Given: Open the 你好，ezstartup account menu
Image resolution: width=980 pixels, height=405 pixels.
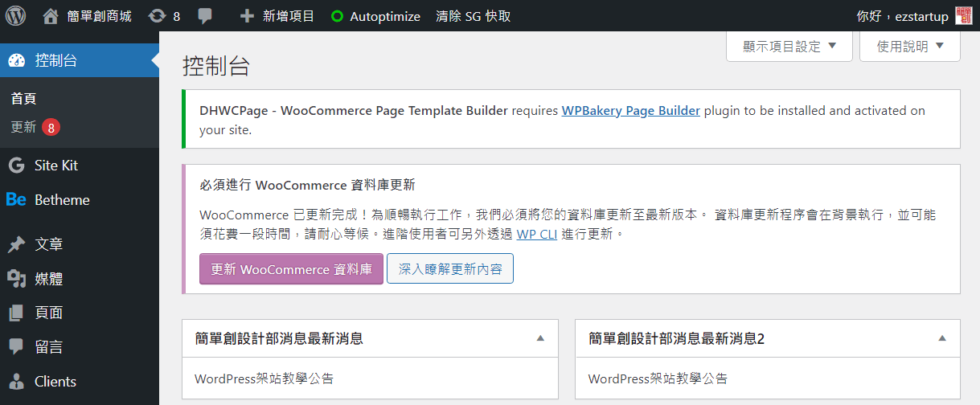Looking at the screenshot, I should point(914,15).
